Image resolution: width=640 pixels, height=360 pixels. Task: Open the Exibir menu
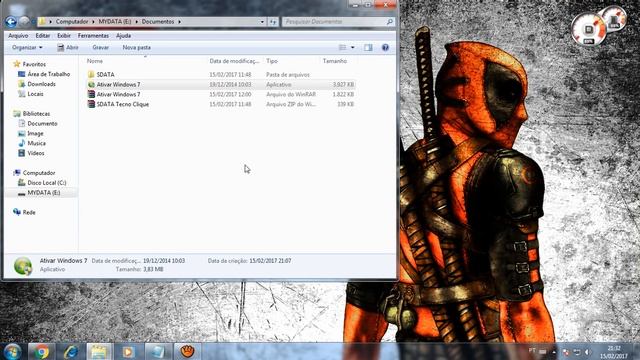point(64,36)
